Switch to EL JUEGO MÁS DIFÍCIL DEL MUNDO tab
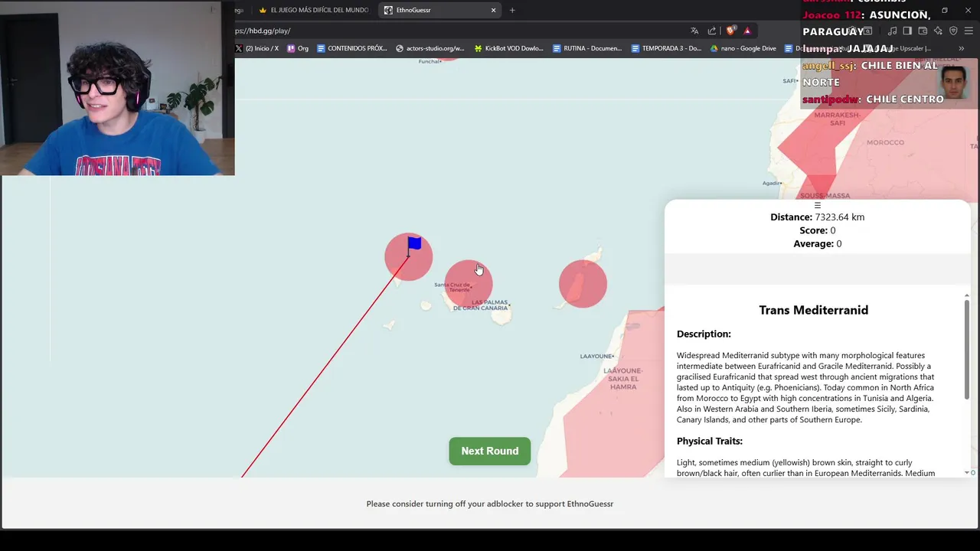This screenshot has width=980, height=551. [314, 10]
